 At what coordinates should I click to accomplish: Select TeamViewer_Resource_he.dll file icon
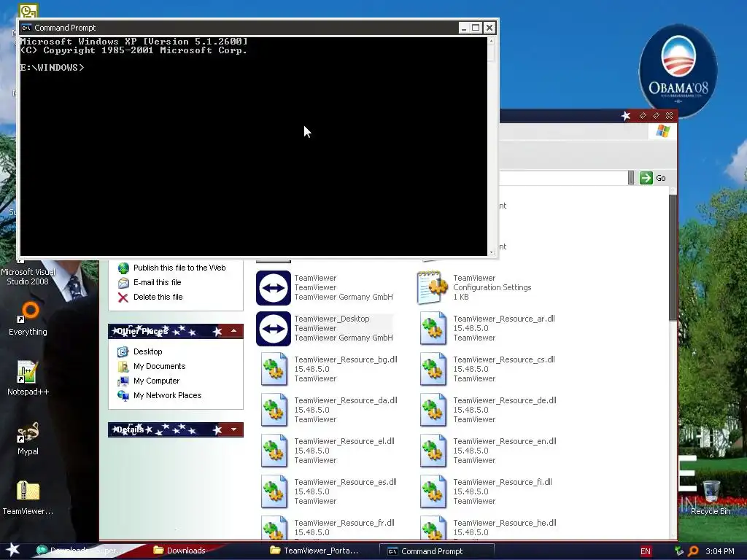click(433, 528)
